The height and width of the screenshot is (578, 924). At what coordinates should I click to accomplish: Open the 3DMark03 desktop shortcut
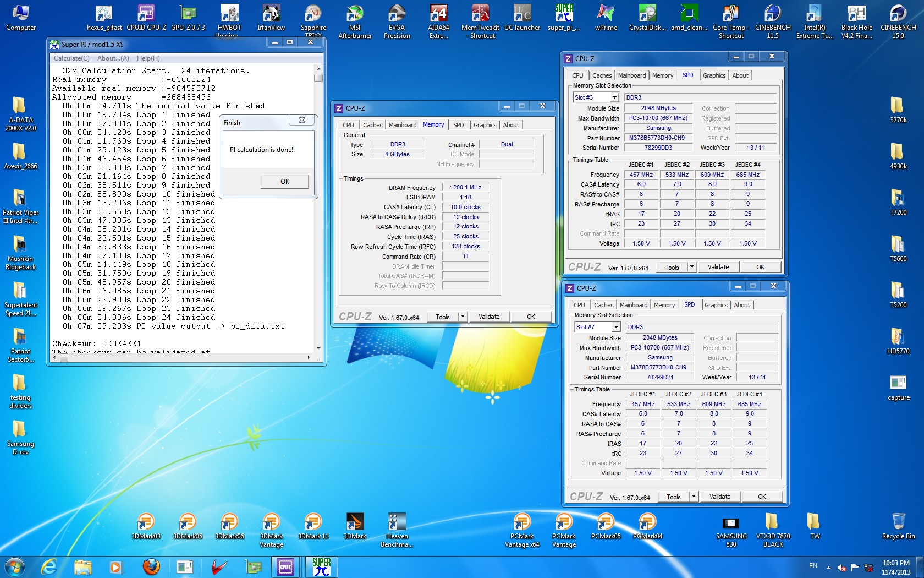[x=146, y=526]
